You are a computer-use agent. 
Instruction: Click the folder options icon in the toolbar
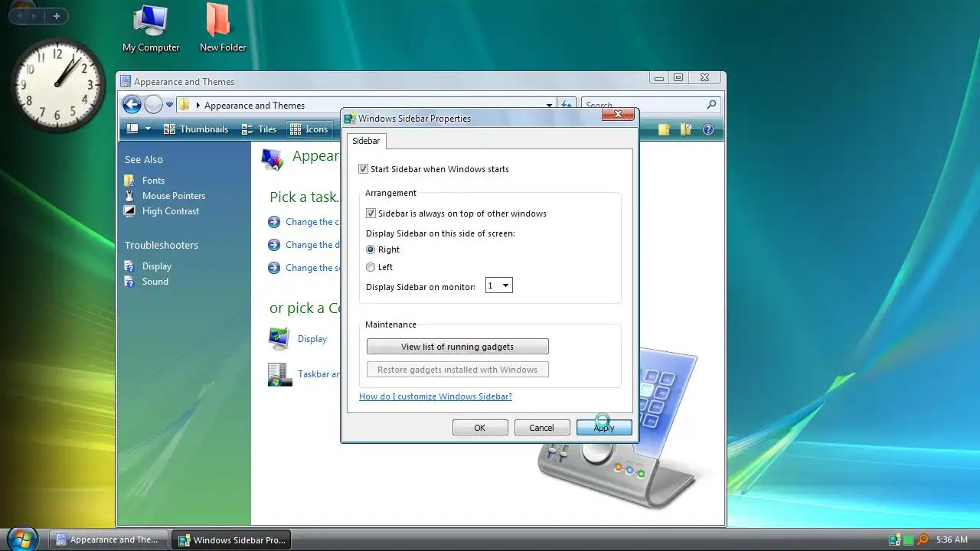pyautogui.click(x=686, y=129)
